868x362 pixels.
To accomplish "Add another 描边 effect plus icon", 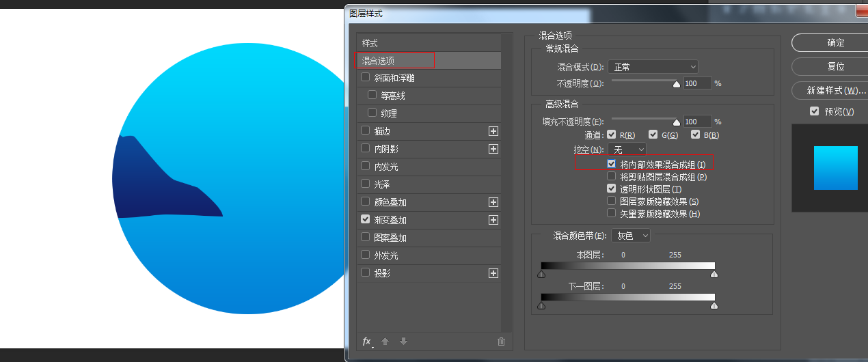I will pyautogui.click(x=493, y=131).
